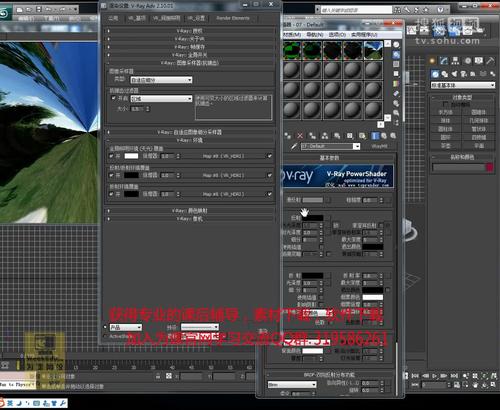Viewport: 500px width, 410px height.
Task: Open the Create tab in command panel
Action: coord(432,61)
